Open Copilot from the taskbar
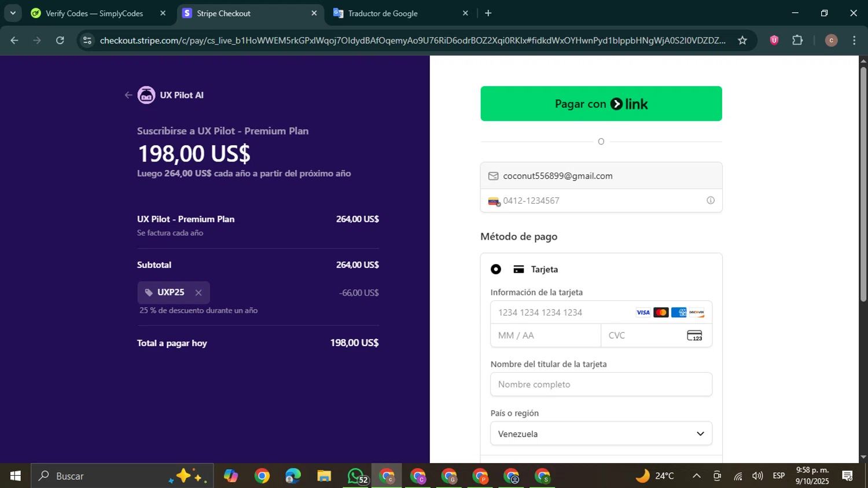 tap(231, 476)
